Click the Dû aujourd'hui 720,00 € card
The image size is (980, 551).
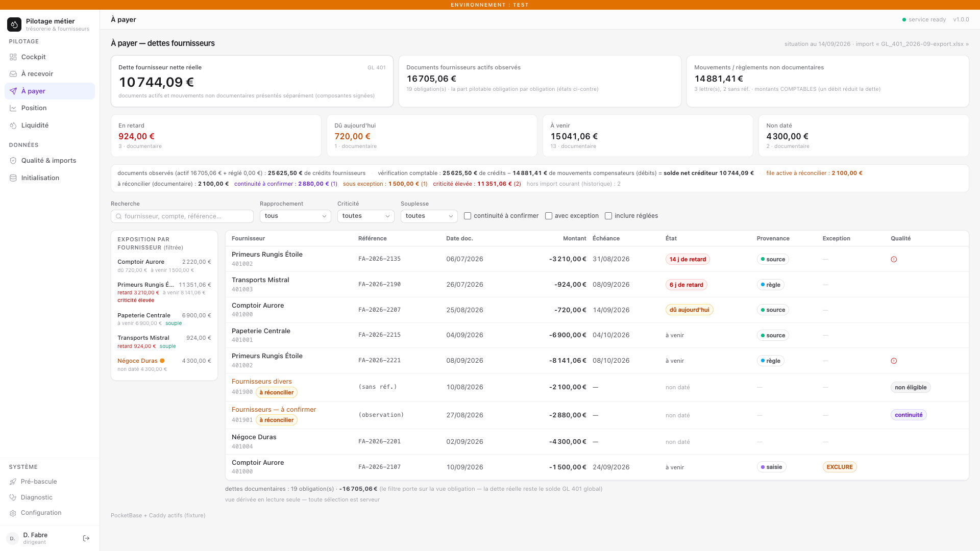click(x=432, y=136)
